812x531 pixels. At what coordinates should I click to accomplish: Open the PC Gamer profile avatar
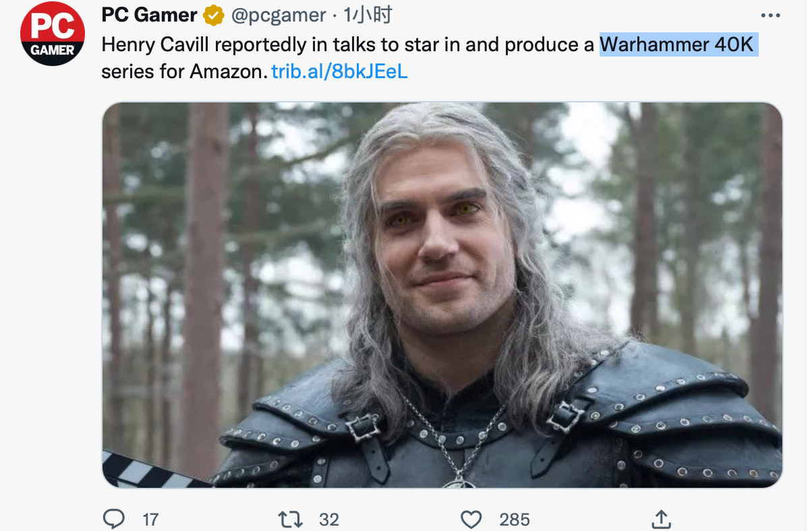click(x=53, y=34)
